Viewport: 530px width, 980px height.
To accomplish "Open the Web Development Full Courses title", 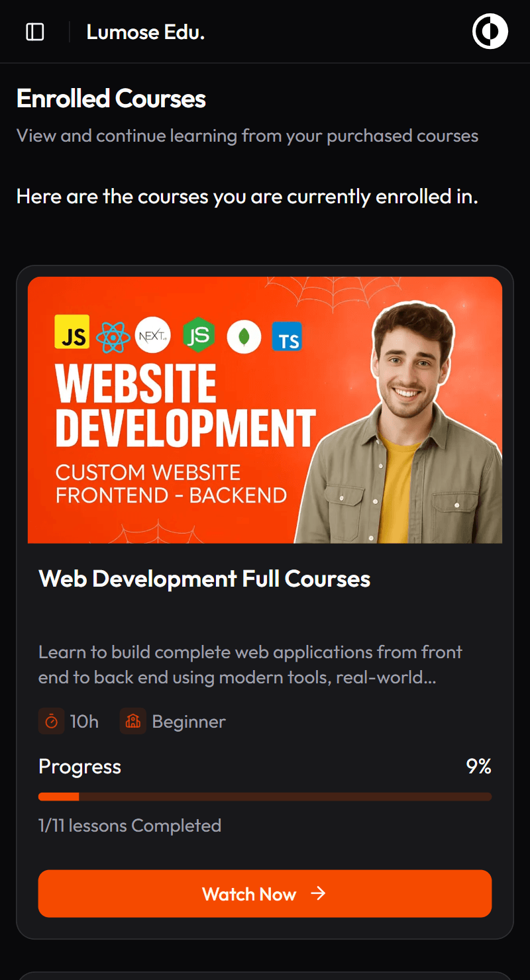I will (205, 579).
